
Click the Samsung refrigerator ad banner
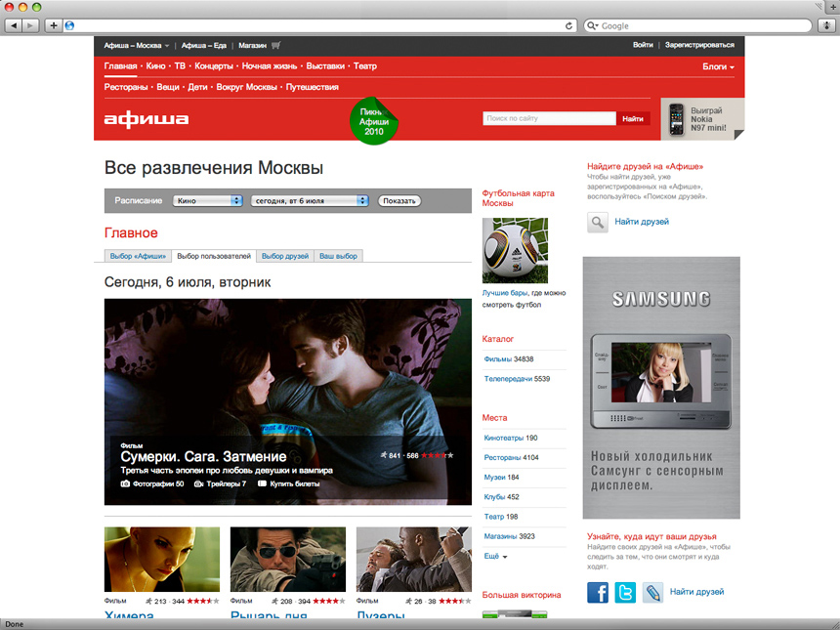coord(661,388)
